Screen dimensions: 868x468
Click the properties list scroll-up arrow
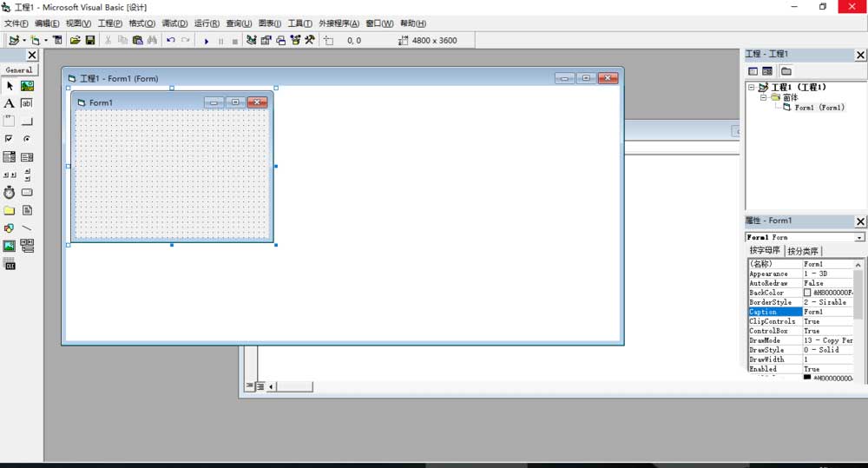858,265
